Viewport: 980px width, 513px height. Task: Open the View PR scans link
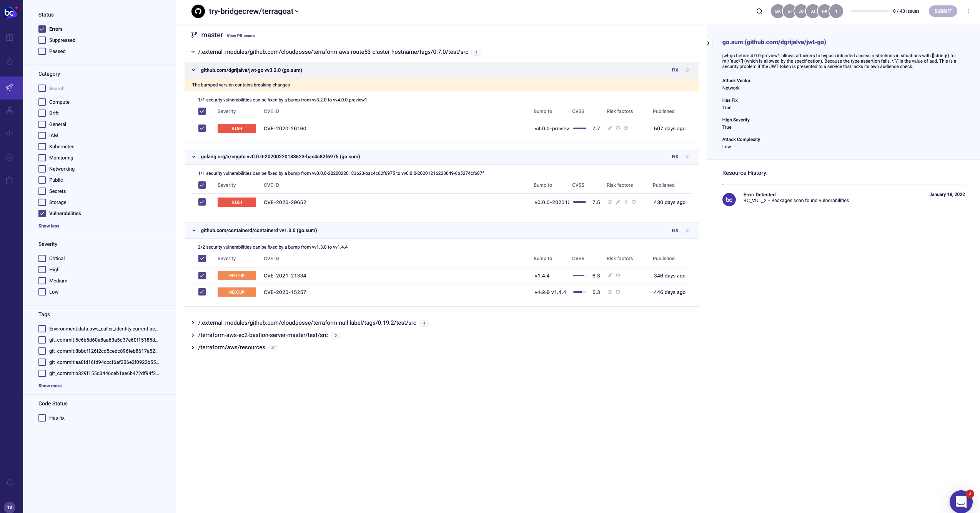click(240, 36)
